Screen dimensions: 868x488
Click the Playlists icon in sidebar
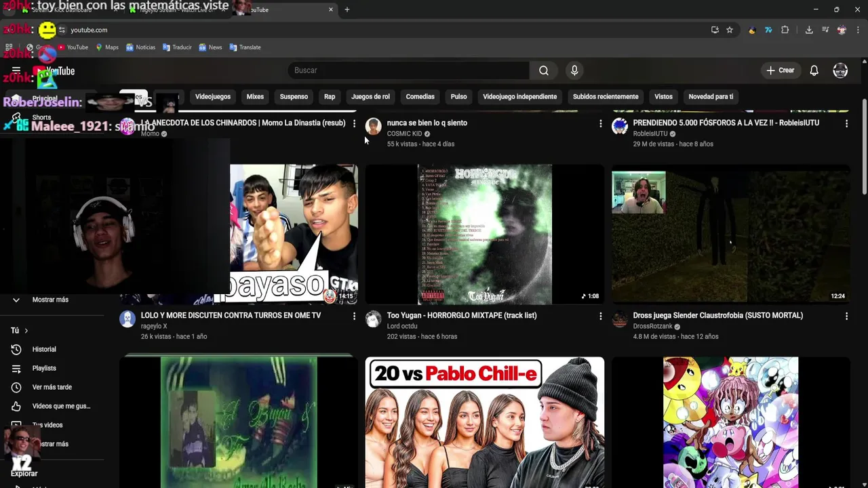click(x=16, y=368)
